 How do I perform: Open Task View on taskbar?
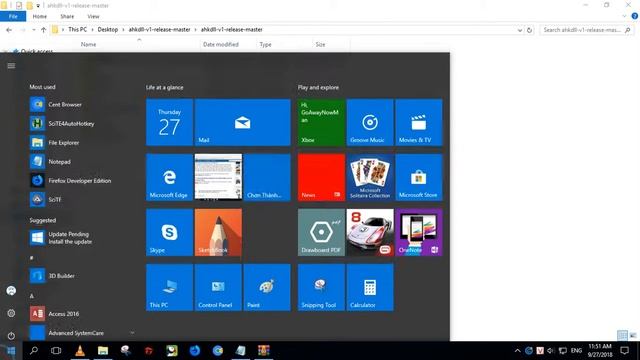[x=56, y=351]
